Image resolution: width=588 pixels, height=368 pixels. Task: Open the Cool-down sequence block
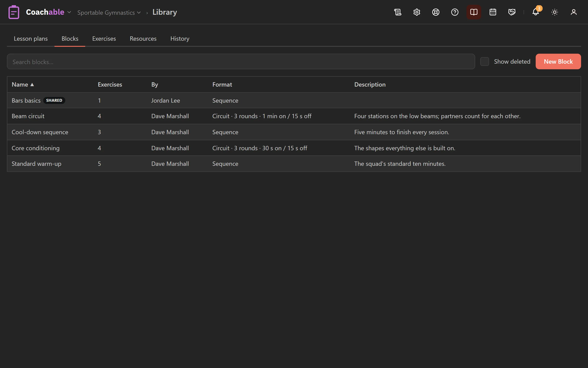294,132
